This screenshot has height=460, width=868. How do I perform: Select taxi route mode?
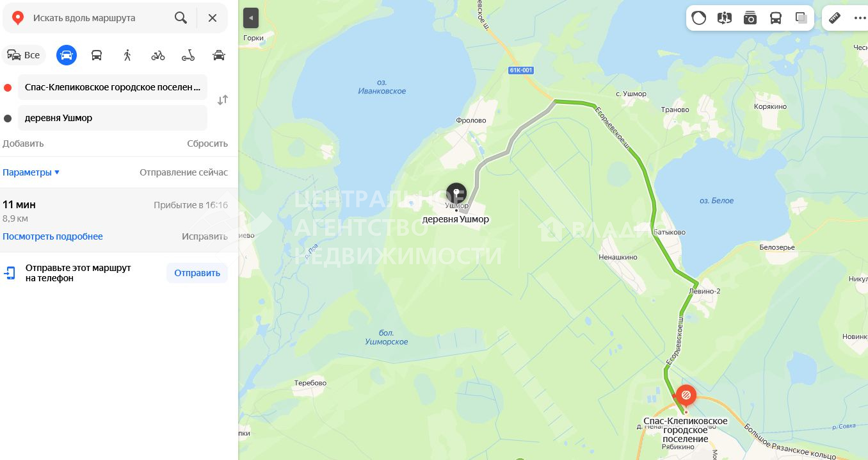click(x=219, y=55)
